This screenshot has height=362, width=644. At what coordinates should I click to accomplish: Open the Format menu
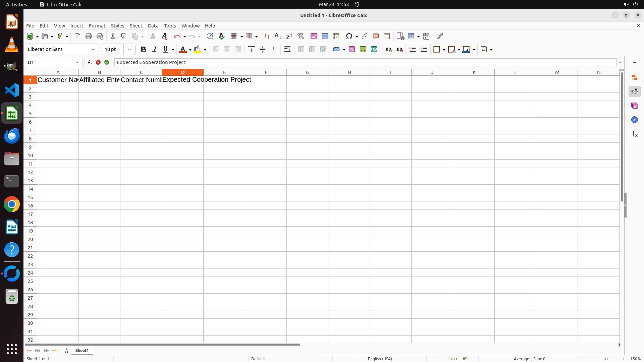click(x=97, y=26)
